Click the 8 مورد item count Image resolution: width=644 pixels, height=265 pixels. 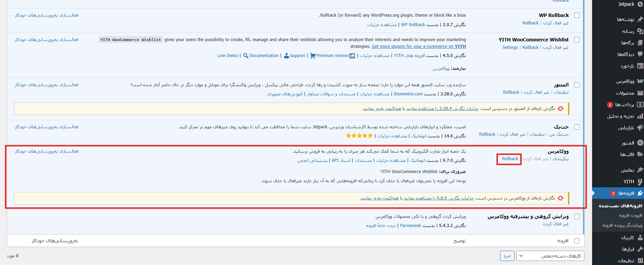click(x=13, y=256)
